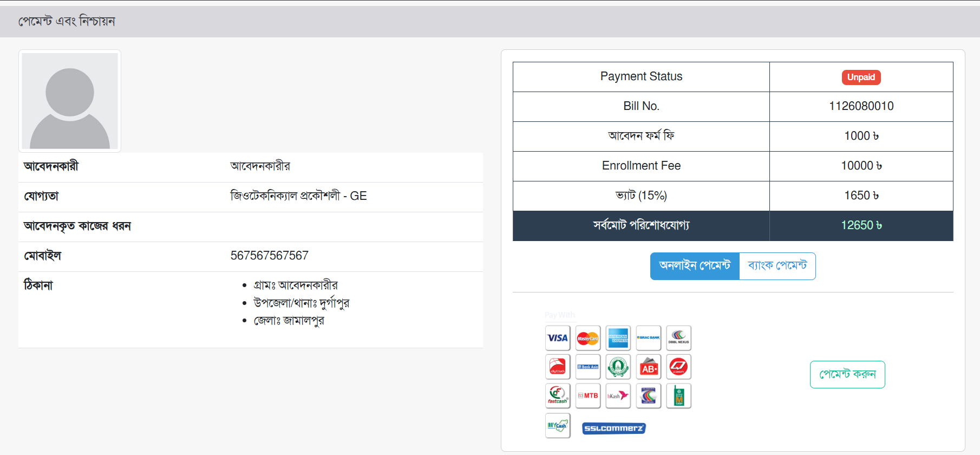Pick the red Q-Cash payment icon
The height and width of the screenshot is (455, 980).
[x=679, y=367]
